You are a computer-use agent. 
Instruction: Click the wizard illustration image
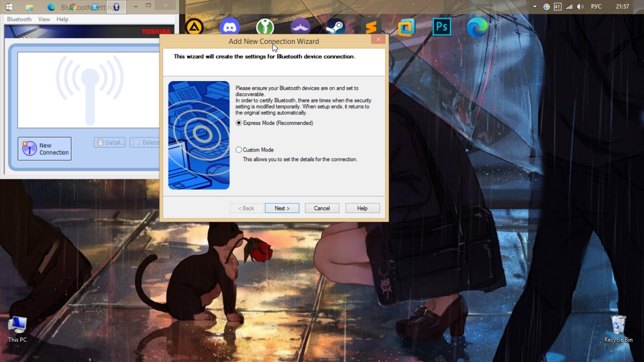(199, 135)
